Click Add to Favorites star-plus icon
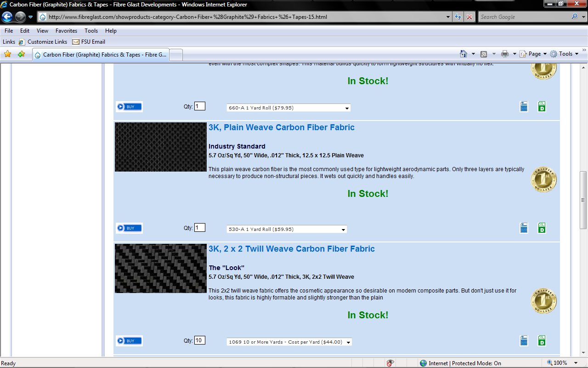Screen dimensions: 588x368 pyautogui.click(x=21, y=54)
